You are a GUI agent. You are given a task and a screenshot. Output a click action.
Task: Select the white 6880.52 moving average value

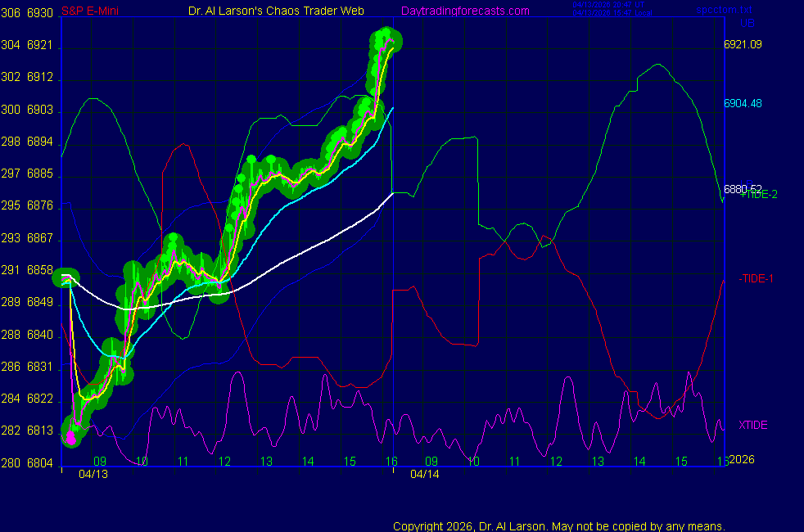(x=742, y=188)
